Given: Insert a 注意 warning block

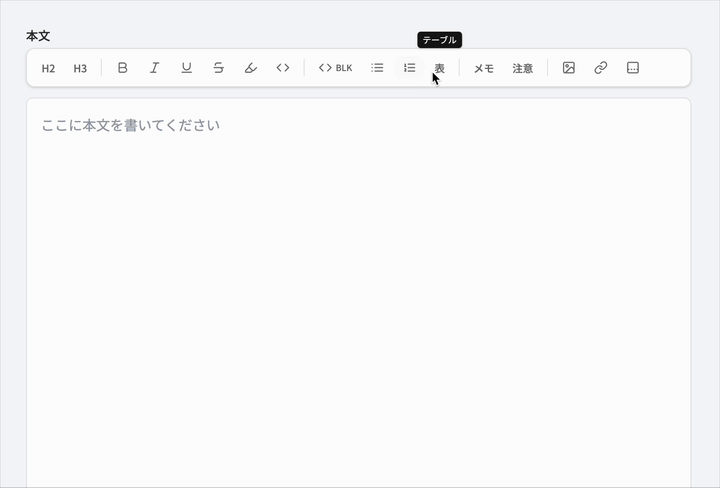Looking at the screenshot, I should pos(523,68).
